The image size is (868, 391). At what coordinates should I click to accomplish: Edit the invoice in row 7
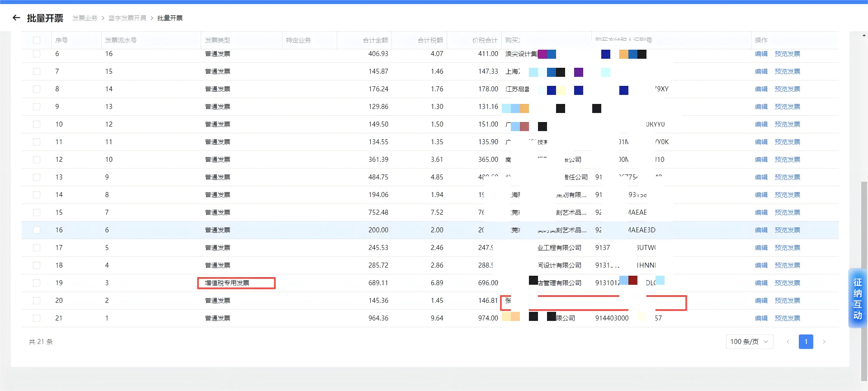[761, 71]
